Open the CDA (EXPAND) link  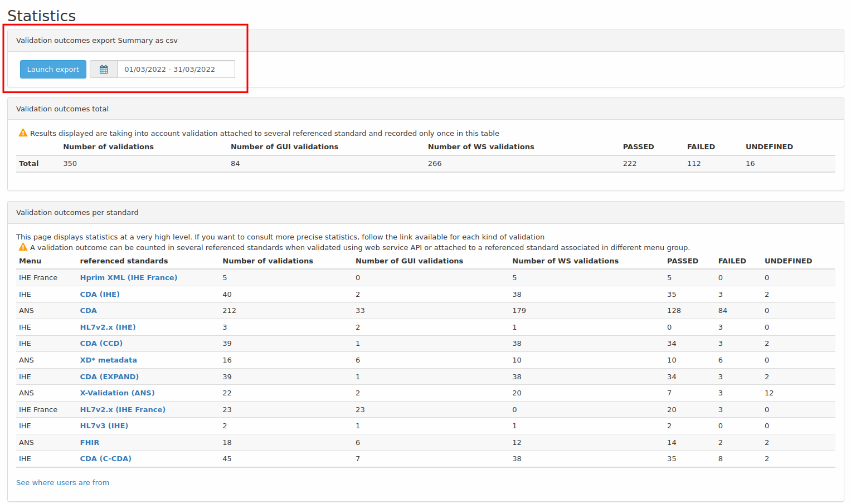109,376
